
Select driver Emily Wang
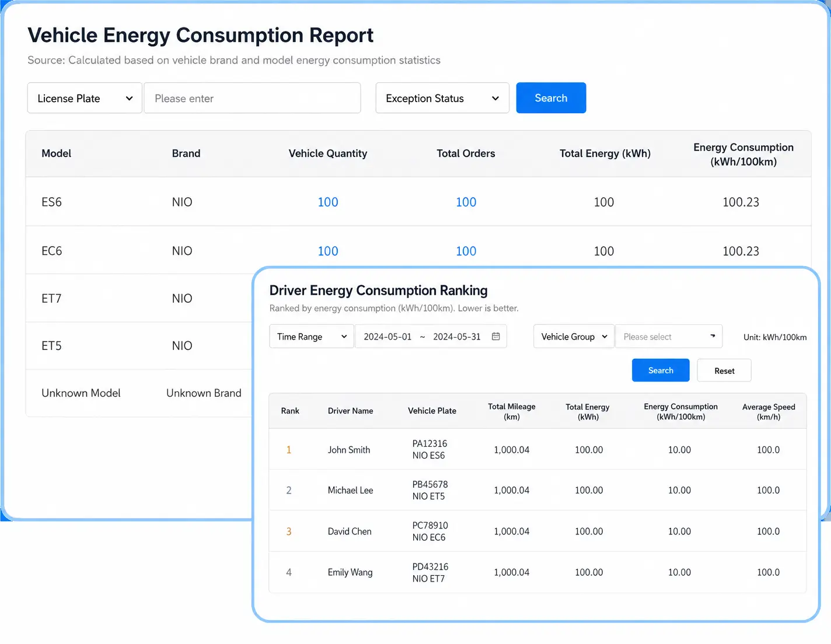coord(350,572)
